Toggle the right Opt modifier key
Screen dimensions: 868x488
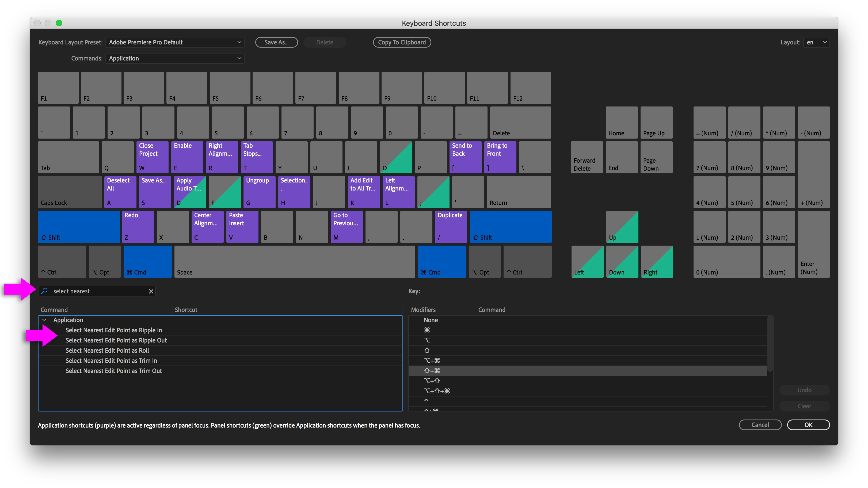(x=484, y=262)
